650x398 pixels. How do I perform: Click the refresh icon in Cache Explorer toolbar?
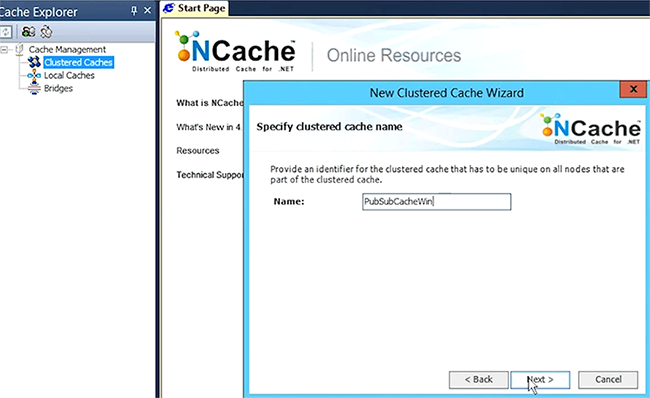tap(5, 32)
